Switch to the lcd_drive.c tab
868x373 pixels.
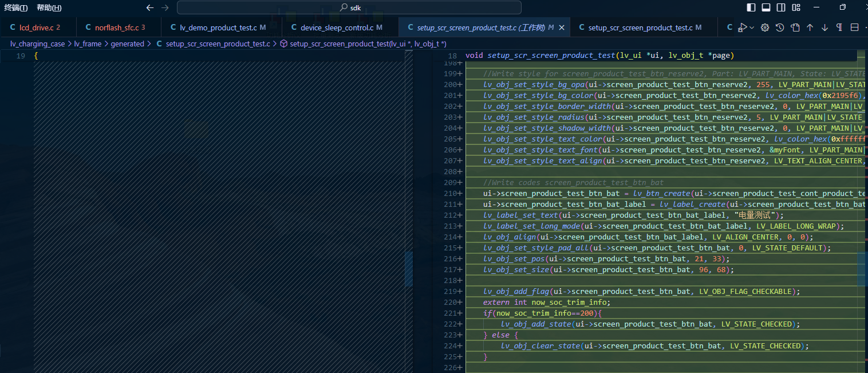pyautogui.click(x=39, y=28)
